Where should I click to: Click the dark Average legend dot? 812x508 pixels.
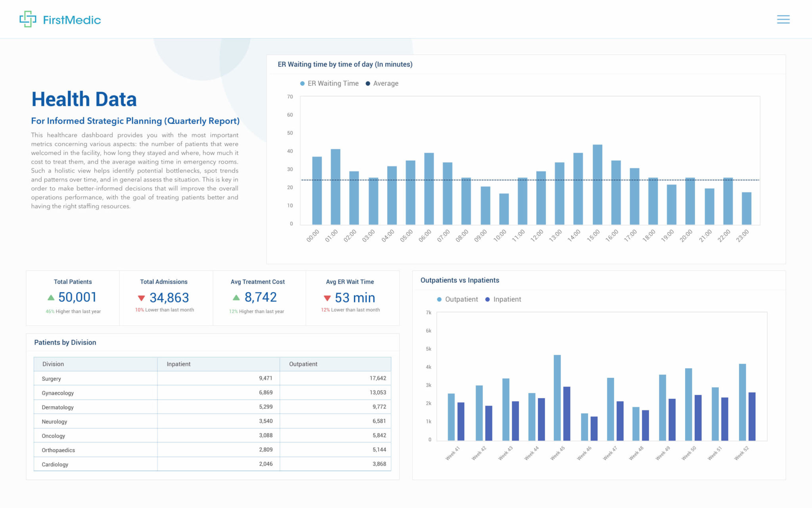368,83
